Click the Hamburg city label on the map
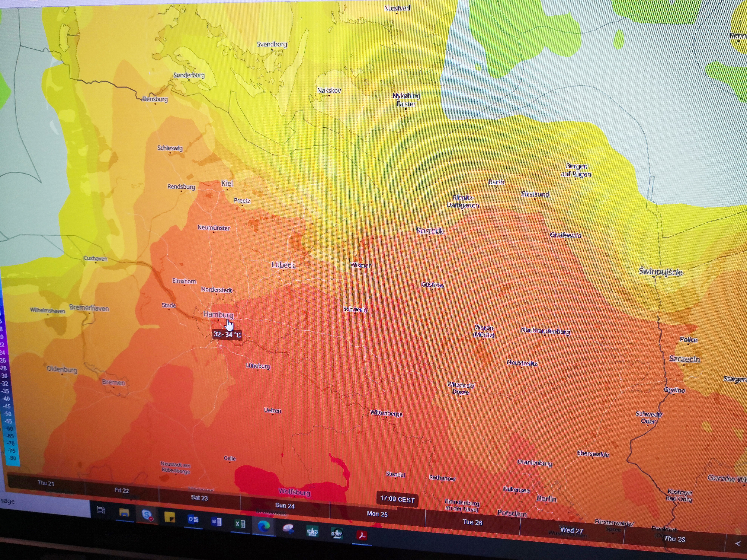This screenshot has height=560, width=747. [x=218, y=315]
